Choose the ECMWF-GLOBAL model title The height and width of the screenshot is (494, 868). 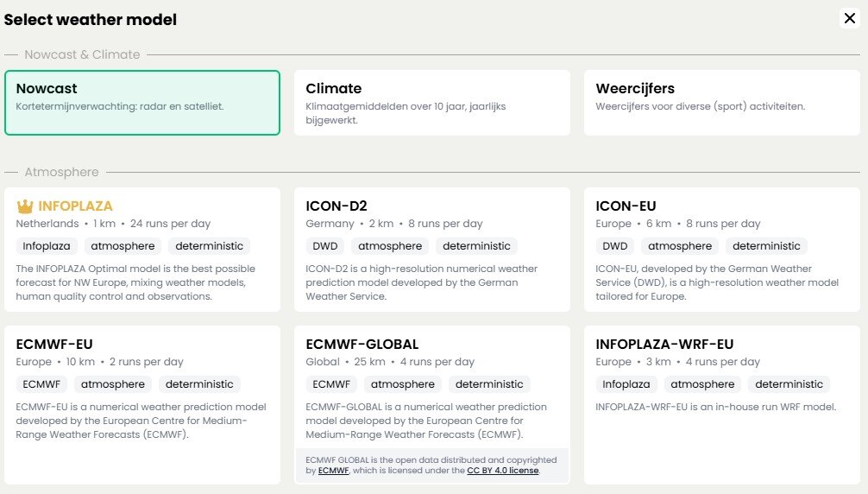coord(362,344)
